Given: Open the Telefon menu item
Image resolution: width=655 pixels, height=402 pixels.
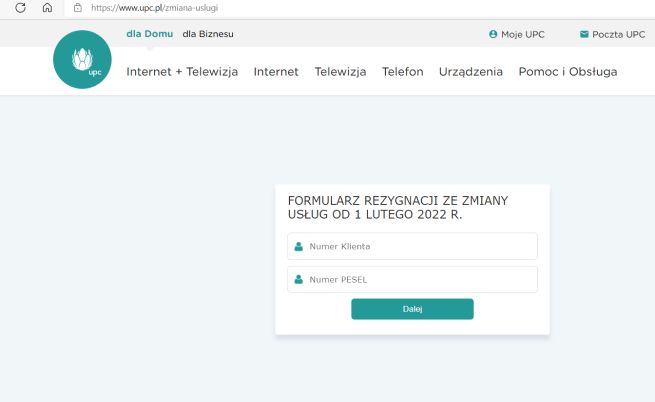Looking at the screenshot, I should click(403, 71).
